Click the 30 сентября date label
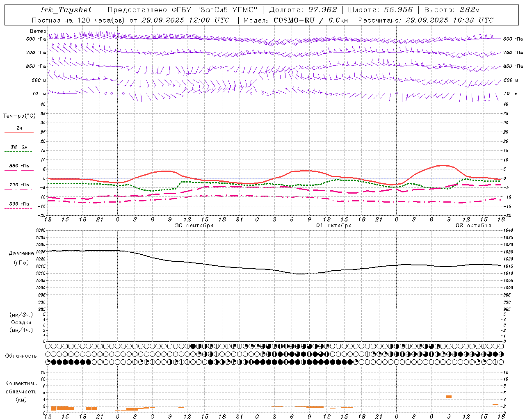Viewport: 525px width, 420px height. (194, 226)
